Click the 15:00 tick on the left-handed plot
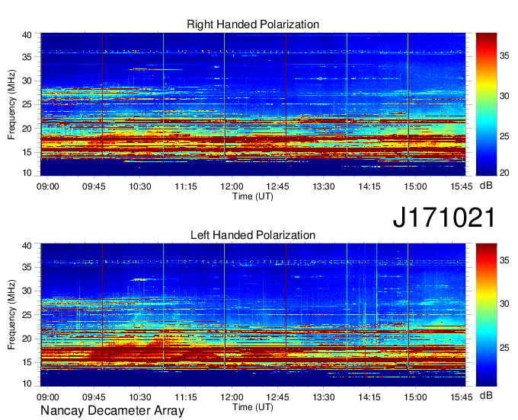Image resolution: width=518 pixels, height=420 pixels. tap(416, 397)
